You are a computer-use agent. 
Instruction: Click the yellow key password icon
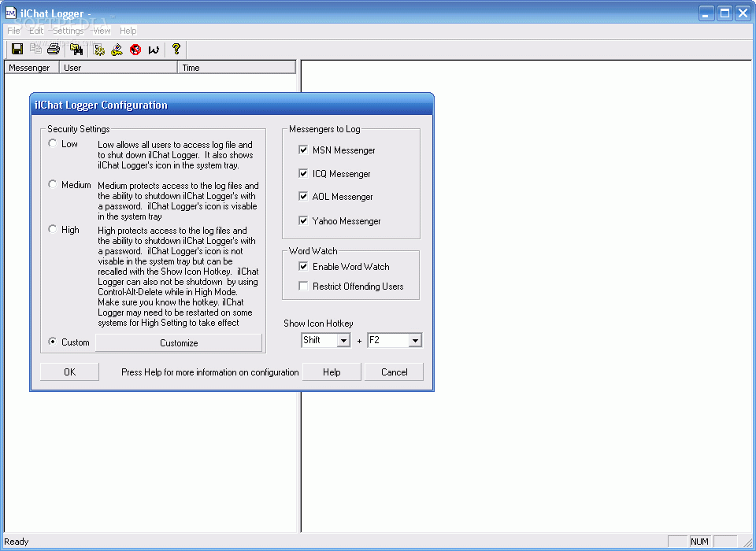tap(117, 49)
